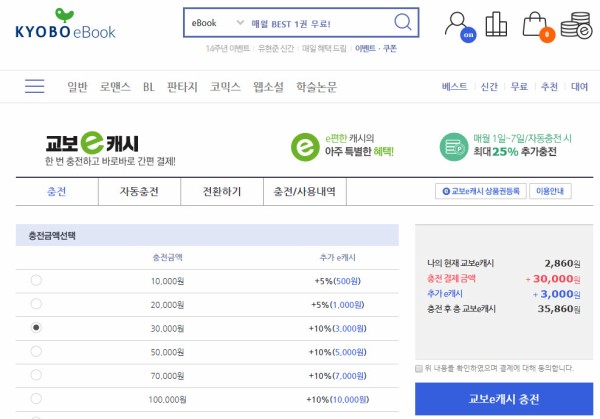The height and width of the screenshot is (419, 600).
Task: Click the green e-cash benefit icon
Action: (305, 147)
